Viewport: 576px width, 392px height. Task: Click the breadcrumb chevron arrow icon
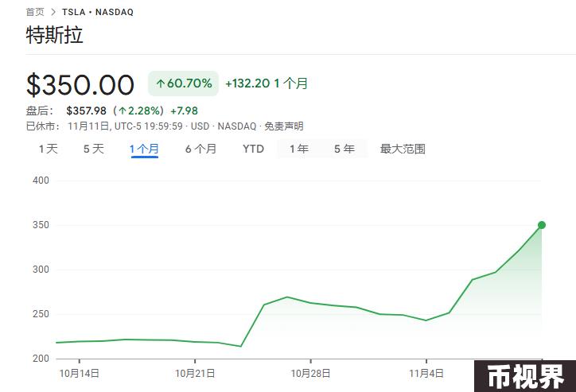point(53,12)
